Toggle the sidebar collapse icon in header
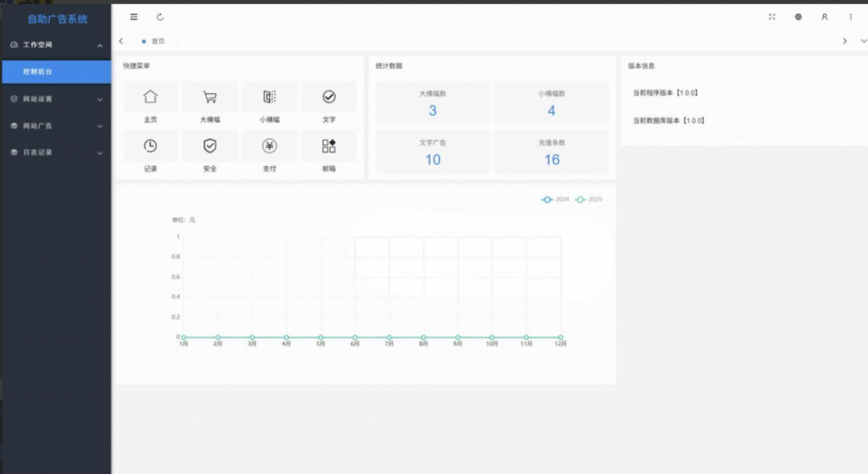Screen dimensions: 868x474 point(134,17)
